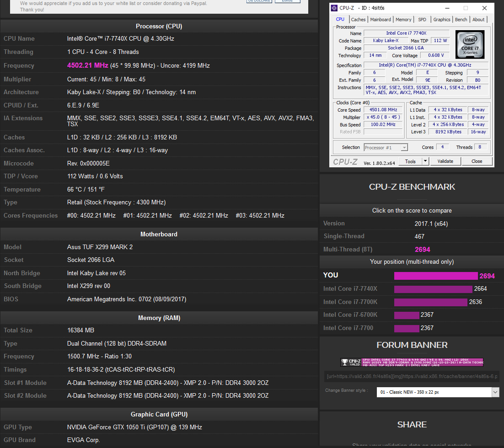Click the Intel Core i7-7740X reference label
This screenshot has width=504, height=448.
click(350, 288)
